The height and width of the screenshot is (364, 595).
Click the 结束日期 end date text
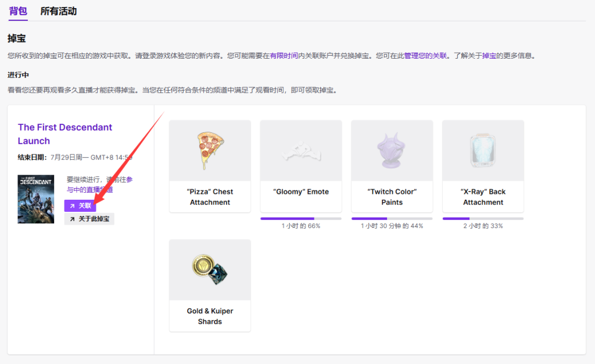point(75,157)
